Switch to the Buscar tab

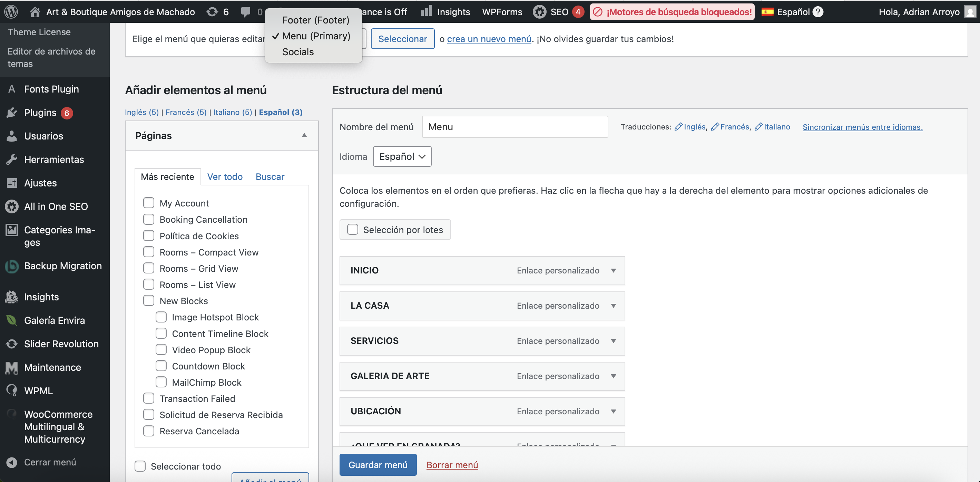[270, 177]
